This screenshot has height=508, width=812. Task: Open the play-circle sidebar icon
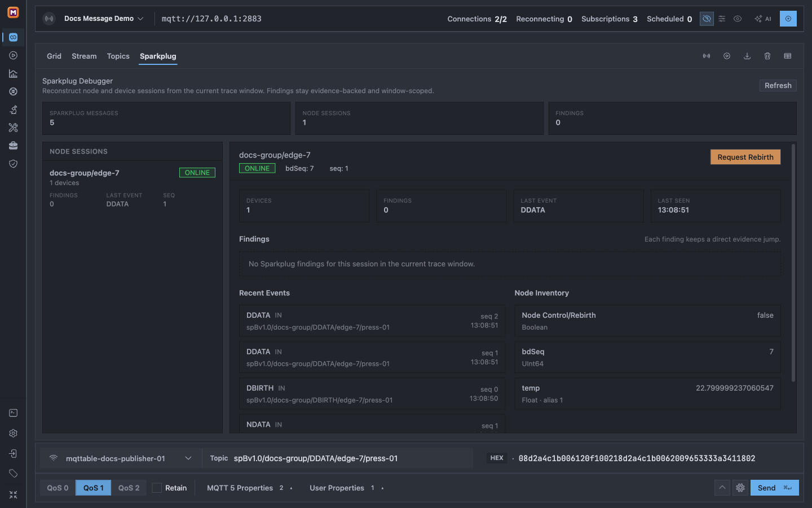[13, 55]
